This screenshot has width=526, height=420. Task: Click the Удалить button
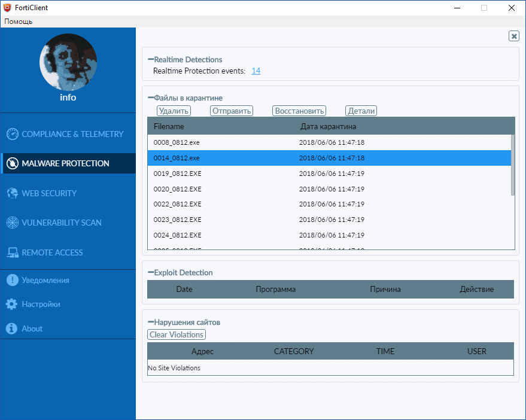[x=174, y=111]
